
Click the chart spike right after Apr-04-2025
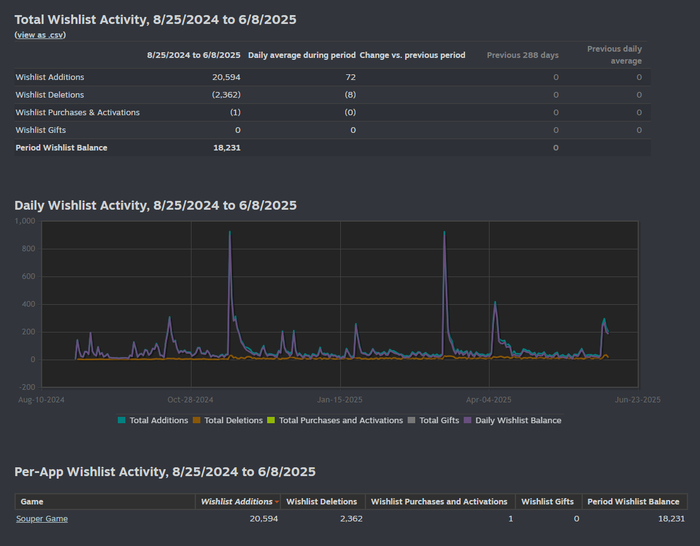point(495,304)
